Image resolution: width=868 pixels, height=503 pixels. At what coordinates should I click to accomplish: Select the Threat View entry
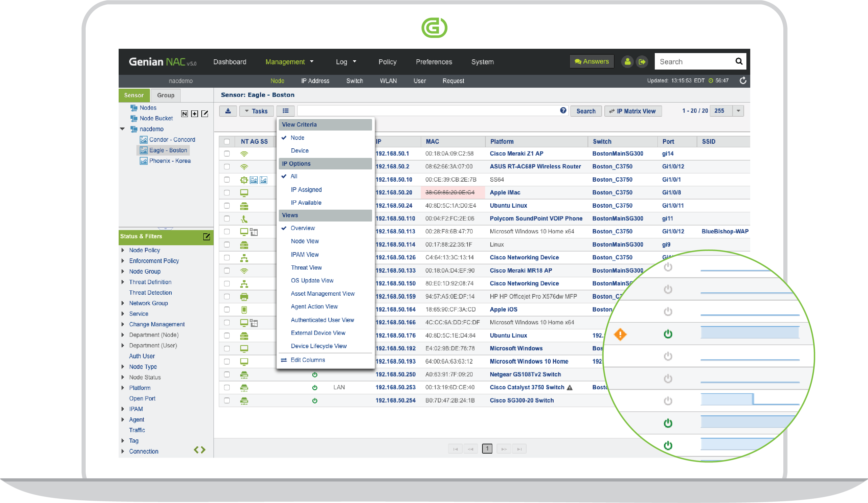pyautogui.click(x=306, y=268)
